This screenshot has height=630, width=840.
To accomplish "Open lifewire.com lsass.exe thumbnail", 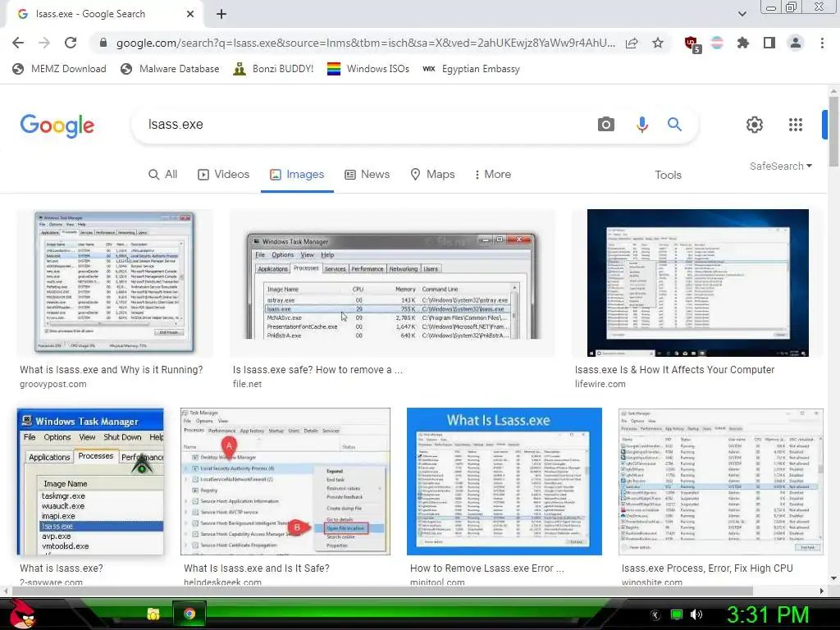I will point(698,283).
